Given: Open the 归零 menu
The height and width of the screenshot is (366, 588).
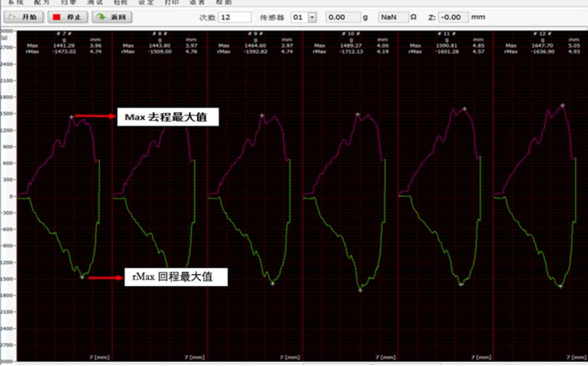Looking at the screenshot, I should [68, 3].
